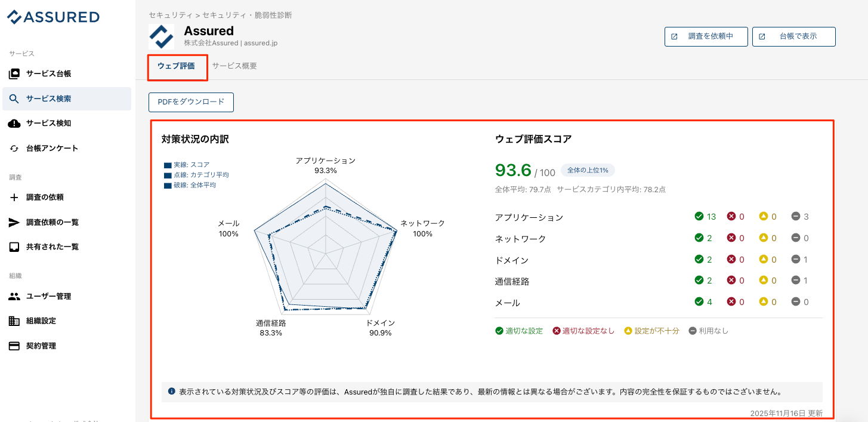Click green check icon in アプリケーション row
The width and height of the screenshot is (868, 422).
699,217
